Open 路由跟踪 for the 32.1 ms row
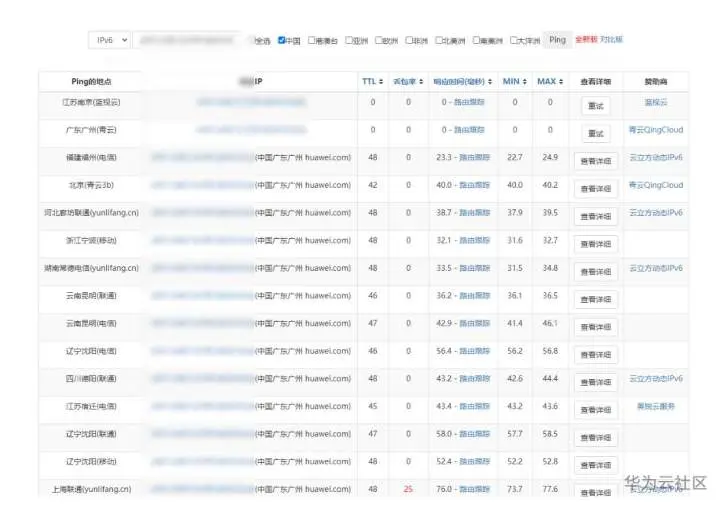The width and height of the screenshot is (720, 509). click(x=475, y=240)
